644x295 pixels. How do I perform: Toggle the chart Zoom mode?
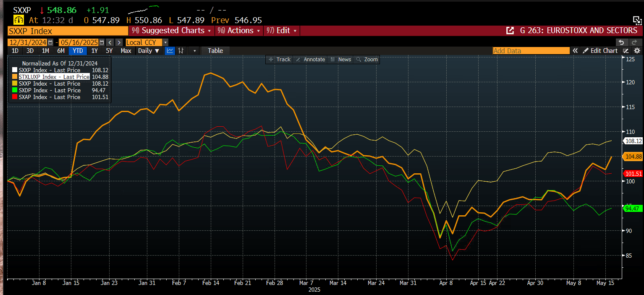point(367,60)
